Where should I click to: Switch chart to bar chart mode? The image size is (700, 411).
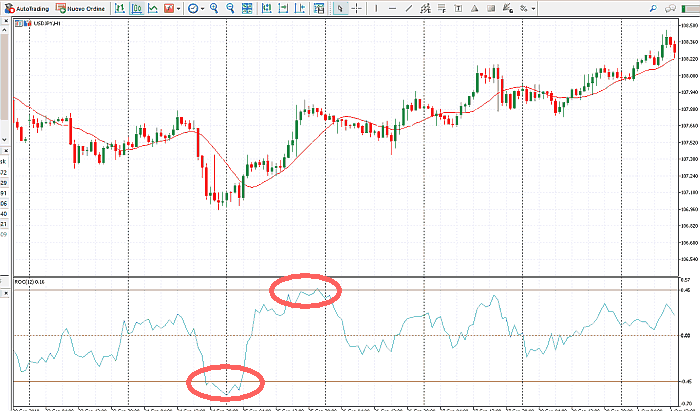(x=120, y=8)
